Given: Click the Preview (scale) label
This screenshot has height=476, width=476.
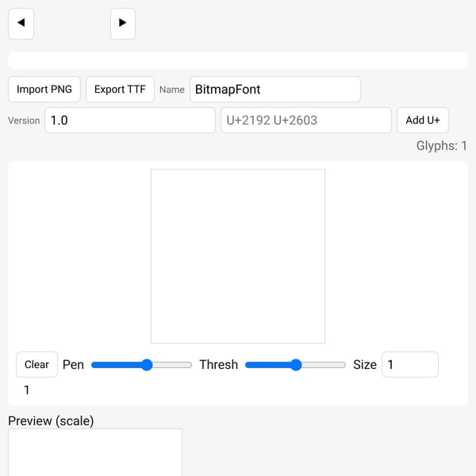Looking at the screenshot, I should (x=51, y=420).
